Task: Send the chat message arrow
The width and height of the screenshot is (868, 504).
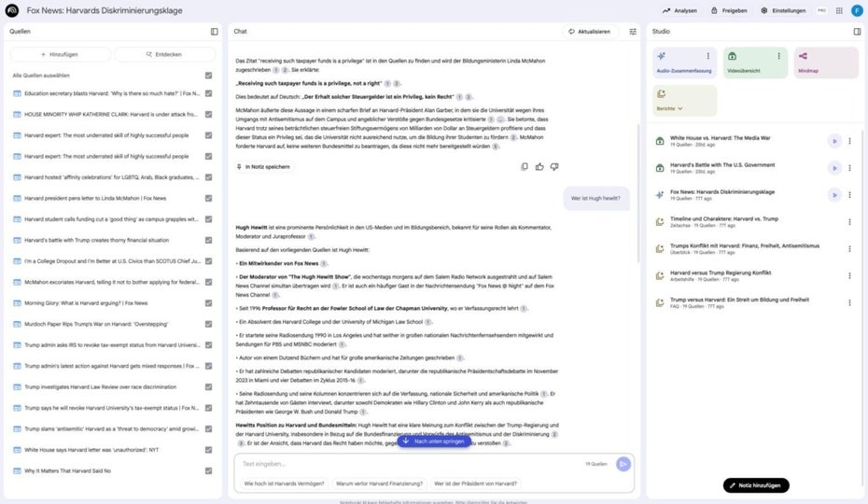Action: [x=623, y=464]
